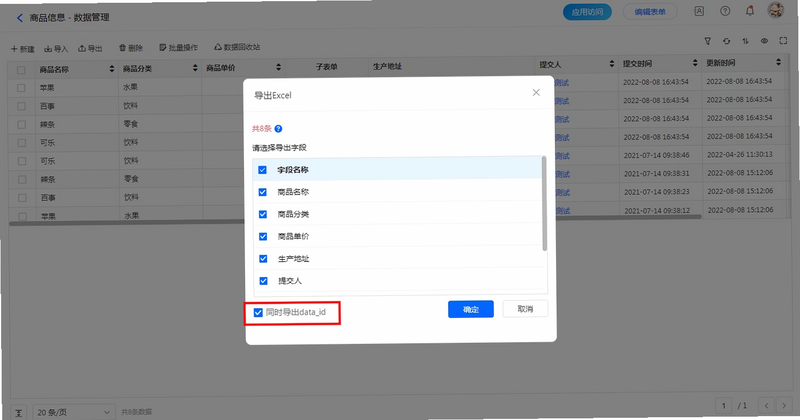This screenshot has height=420, width=800.
Task: Click the page number 1 box
Action: (723, 406)
